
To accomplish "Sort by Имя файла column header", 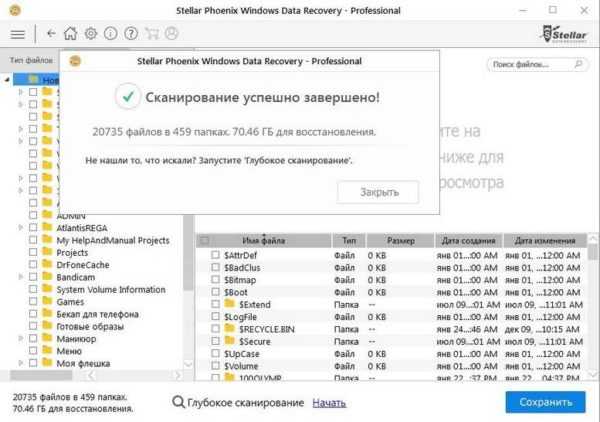I will pyautogui.click(x=264, y=241).
